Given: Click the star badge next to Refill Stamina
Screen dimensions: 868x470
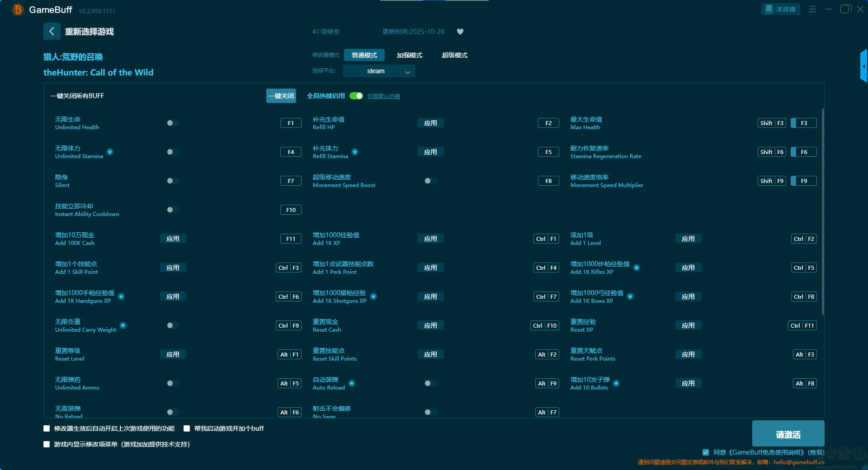Looking at the screenshot, I should click(x=355, y=152).
